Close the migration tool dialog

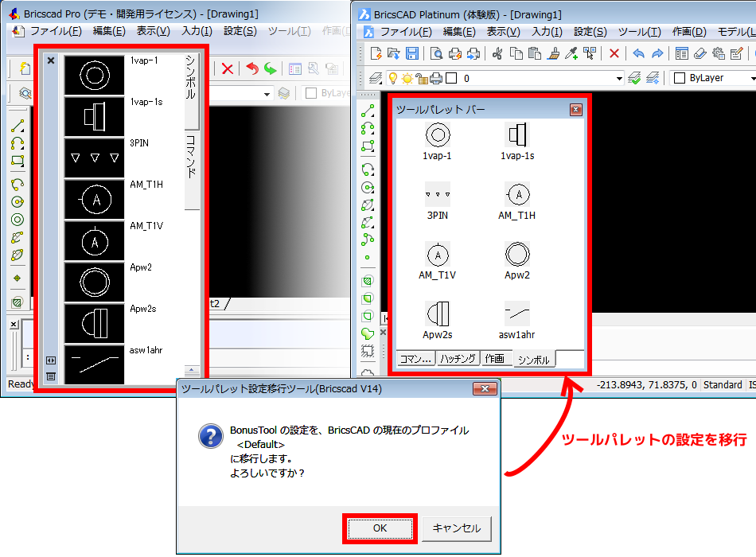(485, 388)
